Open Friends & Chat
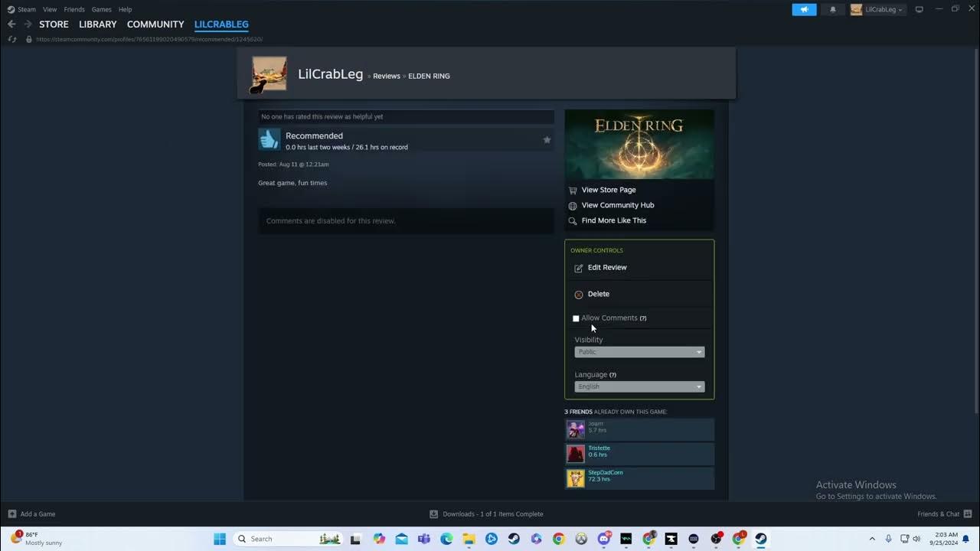Screen dimensions: 980x551 coord(945,514)
